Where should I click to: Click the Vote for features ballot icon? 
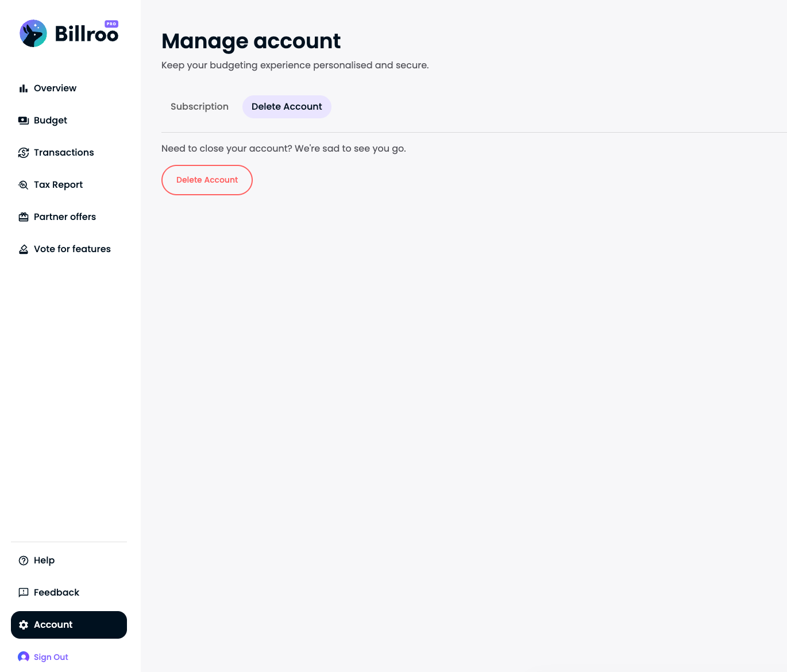[x=24, y=249]
